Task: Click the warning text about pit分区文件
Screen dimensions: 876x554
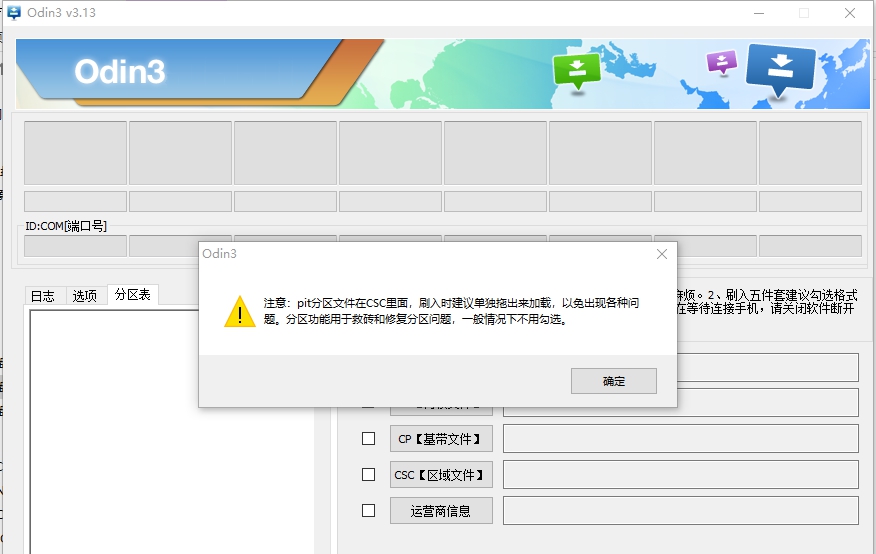Action: pos(451,311)
